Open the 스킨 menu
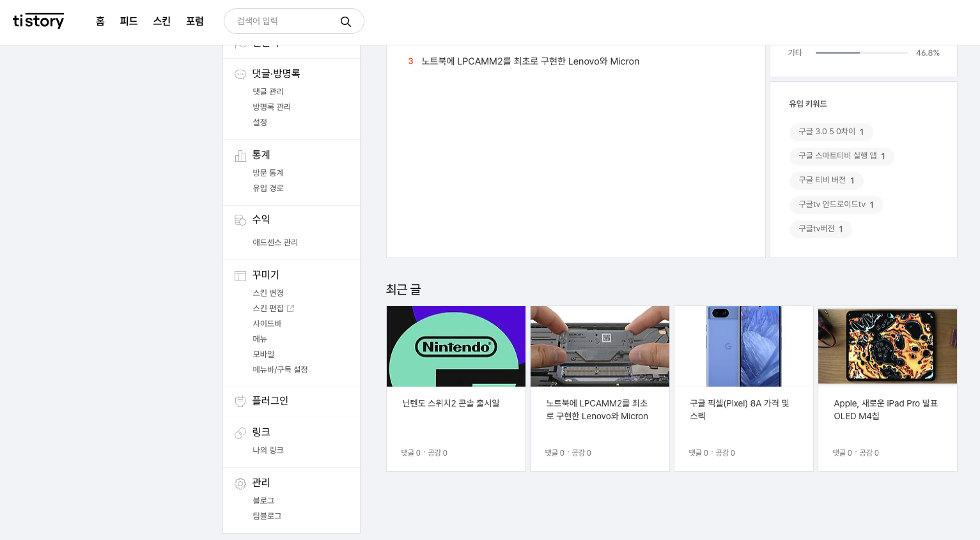The image size is (980, 540). tap(162, 21)
